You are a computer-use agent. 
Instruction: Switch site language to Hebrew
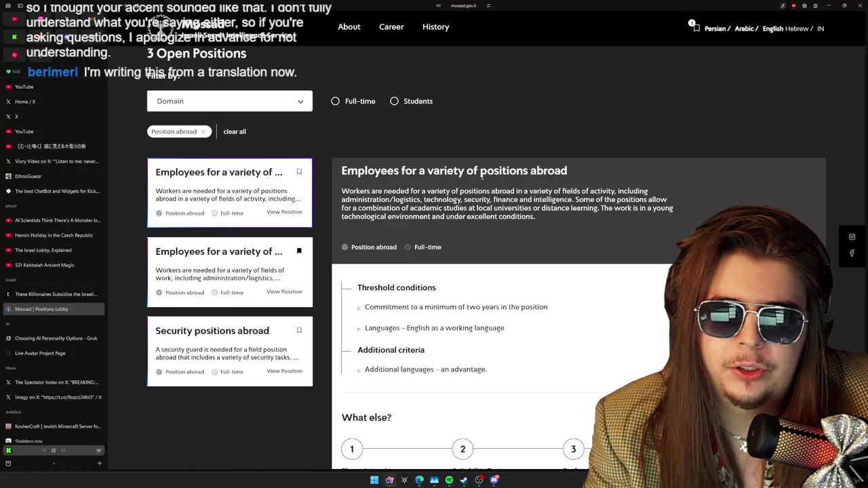[x=797, y=29]
